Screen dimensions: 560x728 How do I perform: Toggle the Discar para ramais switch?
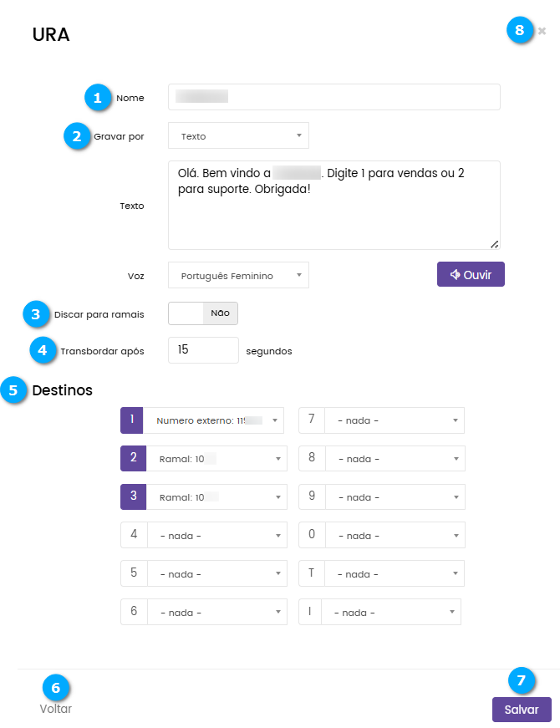[203, 313]
